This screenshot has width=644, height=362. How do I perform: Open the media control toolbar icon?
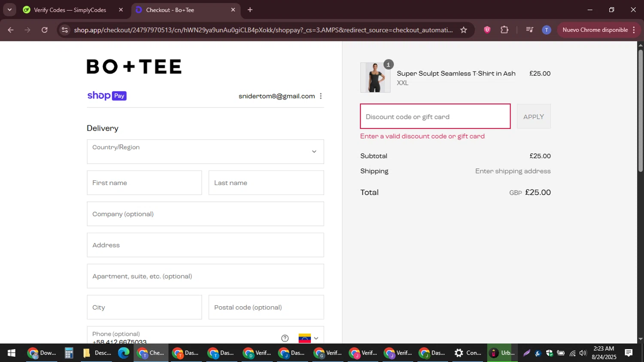(x=529, y=30)
